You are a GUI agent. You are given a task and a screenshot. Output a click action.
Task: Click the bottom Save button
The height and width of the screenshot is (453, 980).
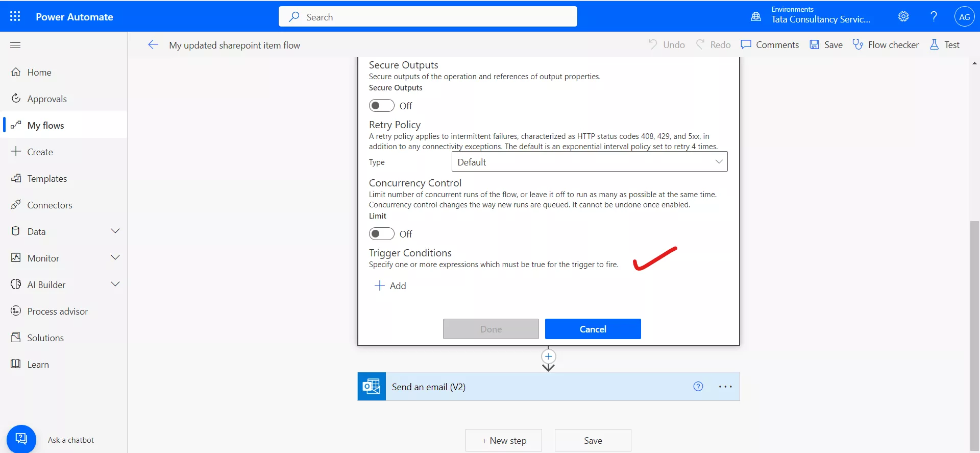click(x=593, y=440)
